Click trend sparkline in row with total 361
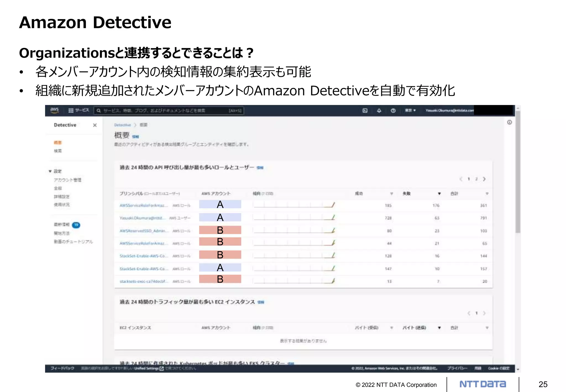566x392 pixels. 294,205
